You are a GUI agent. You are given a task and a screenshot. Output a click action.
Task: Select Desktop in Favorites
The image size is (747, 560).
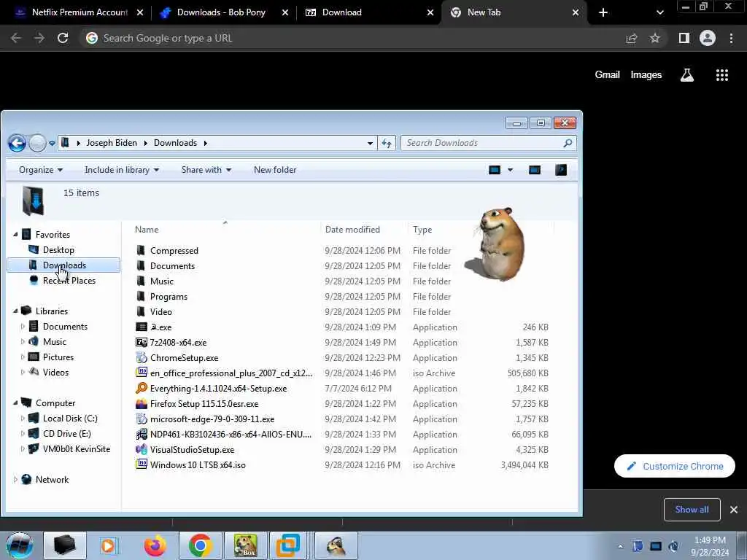click(x=58, y=250)
